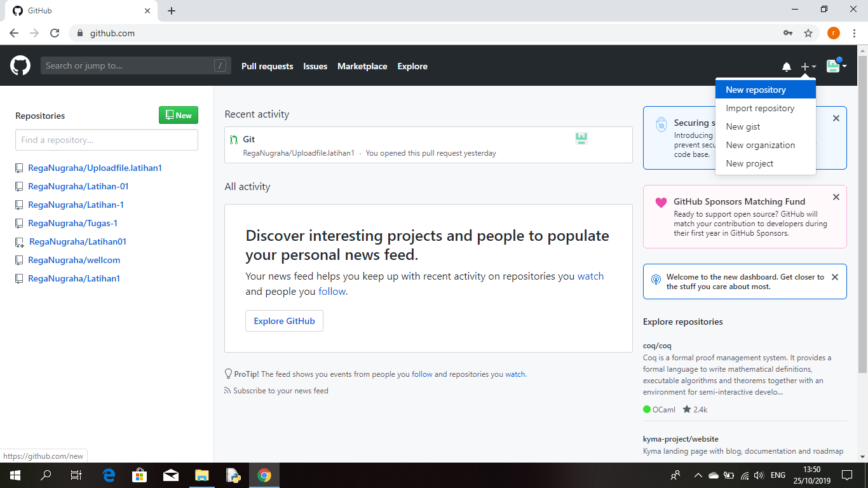Click Subscribe to your news feed
Screen dimensions: 868x488
pyautogui.click(x=281, y=391)
